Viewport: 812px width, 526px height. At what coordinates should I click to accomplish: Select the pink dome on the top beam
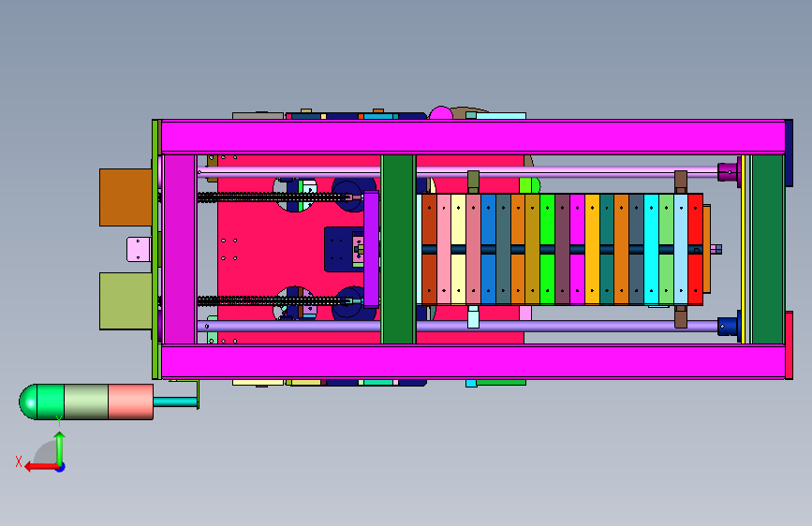441,113
